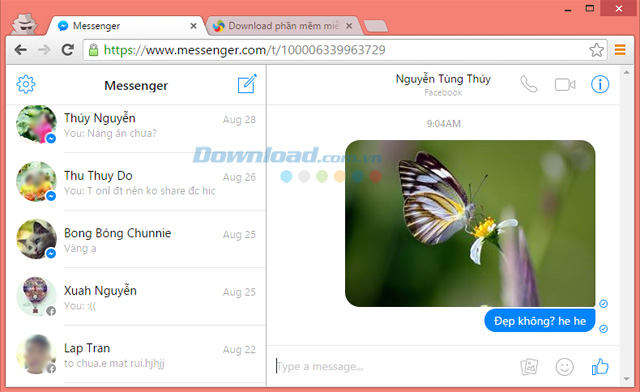Open conversation with Lap Tran
The image size is (640, 392).
pyautogui.click(x=136, y=354)
